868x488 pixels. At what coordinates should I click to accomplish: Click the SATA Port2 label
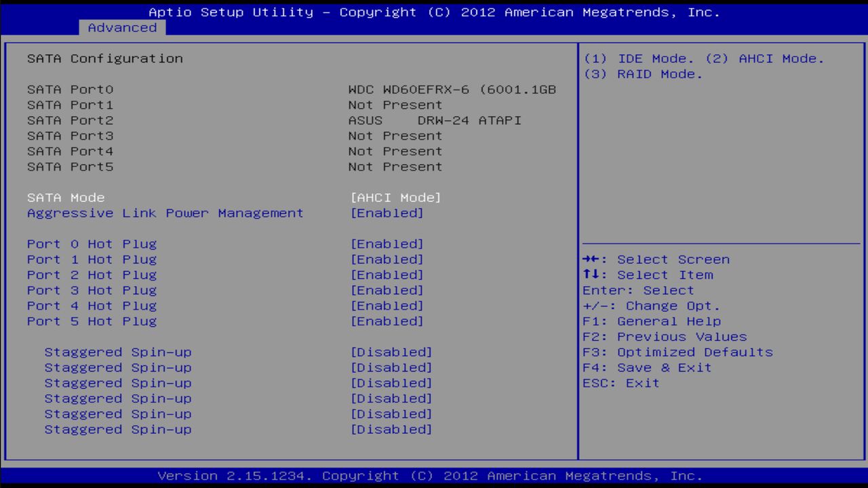coord(71,121)
